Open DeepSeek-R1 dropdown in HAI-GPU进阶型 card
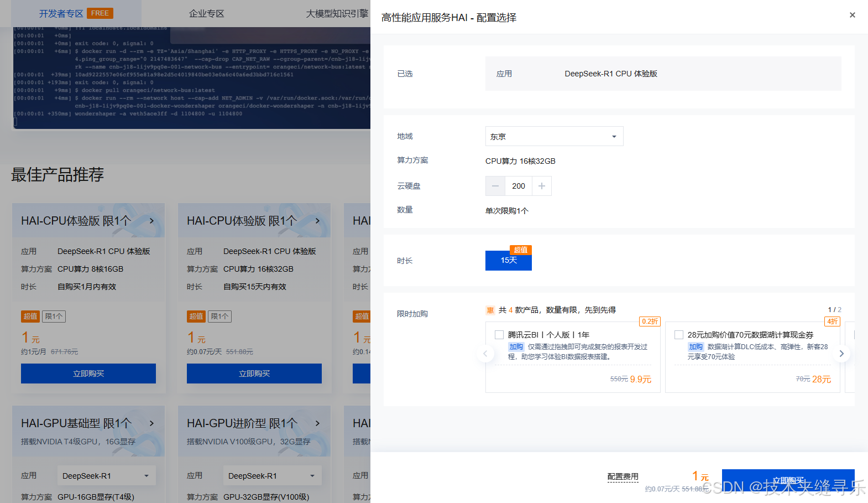Viewport: 868px width, 503px height. pyautogui.click(x=272, y=476)
